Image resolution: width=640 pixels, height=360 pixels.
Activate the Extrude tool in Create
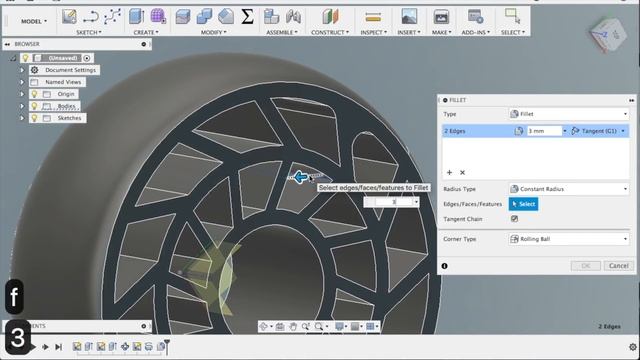pos(136,17)
